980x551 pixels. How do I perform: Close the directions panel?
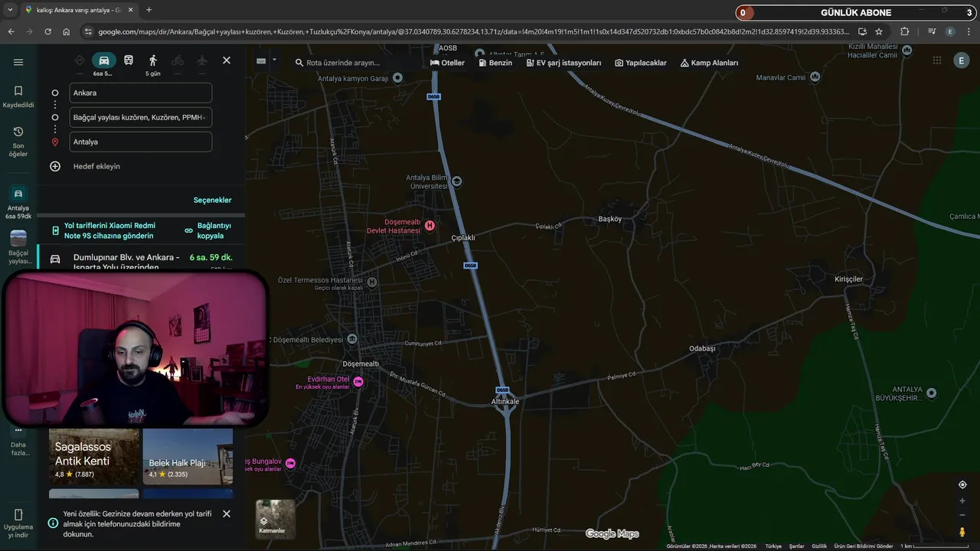pyautogui.click(x=227, y=60)
